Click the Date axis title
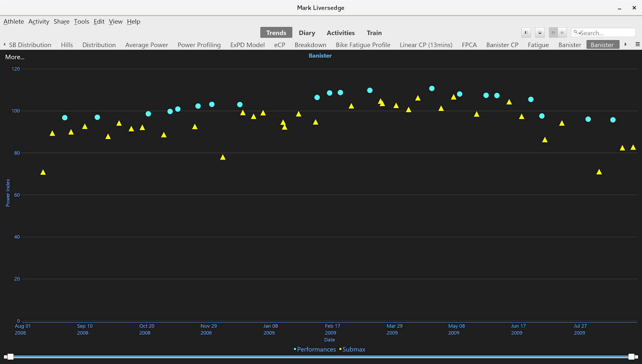Image resolution: width=642 pixels, height=364 pixels. pyautogui.click(x=329, y=340)
